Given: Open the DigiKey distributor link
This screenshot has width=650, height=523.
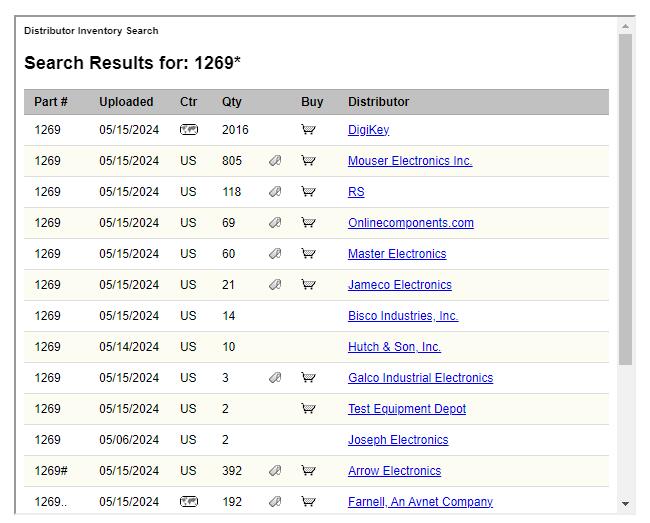Looking at the screenshot, I should click(368, 130).
